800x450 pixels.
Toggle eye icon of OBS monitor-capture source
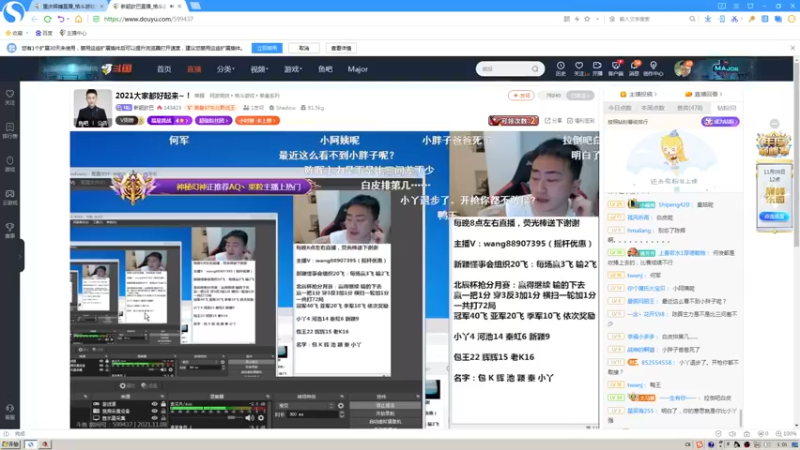155,417
